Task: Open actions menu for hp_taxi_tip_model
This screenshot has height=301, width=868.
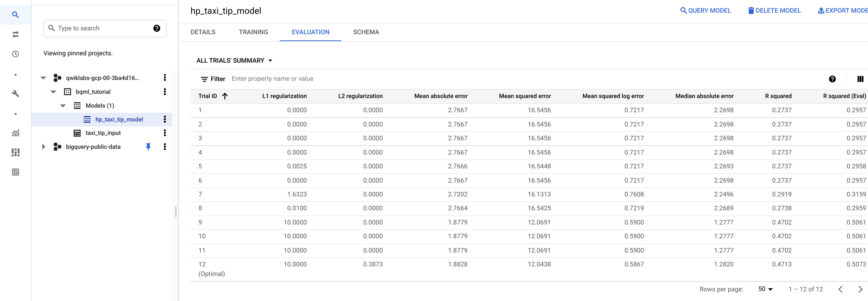Action: pyautogui.click(x=165, y=119)
